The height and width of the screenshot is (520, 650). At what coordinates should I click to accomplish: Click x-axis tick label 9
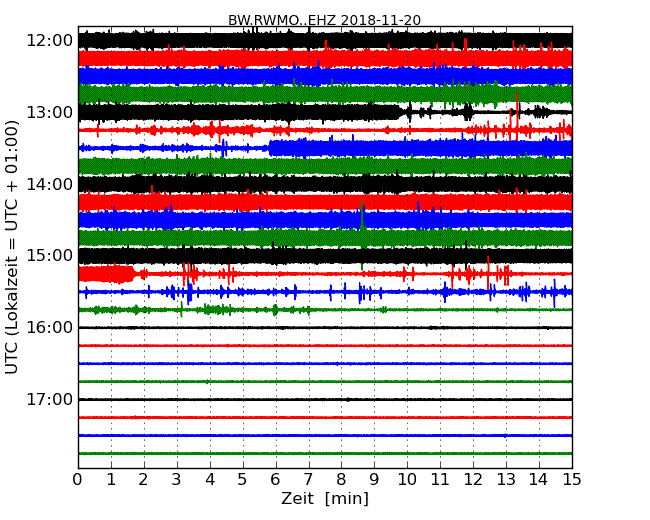(374, 480)
